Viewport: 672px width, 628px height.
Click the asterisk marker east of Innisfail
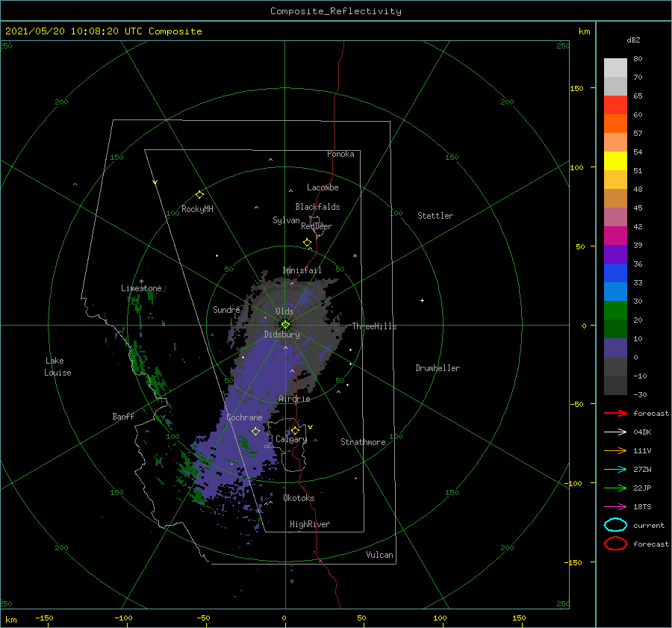(355, 256)
